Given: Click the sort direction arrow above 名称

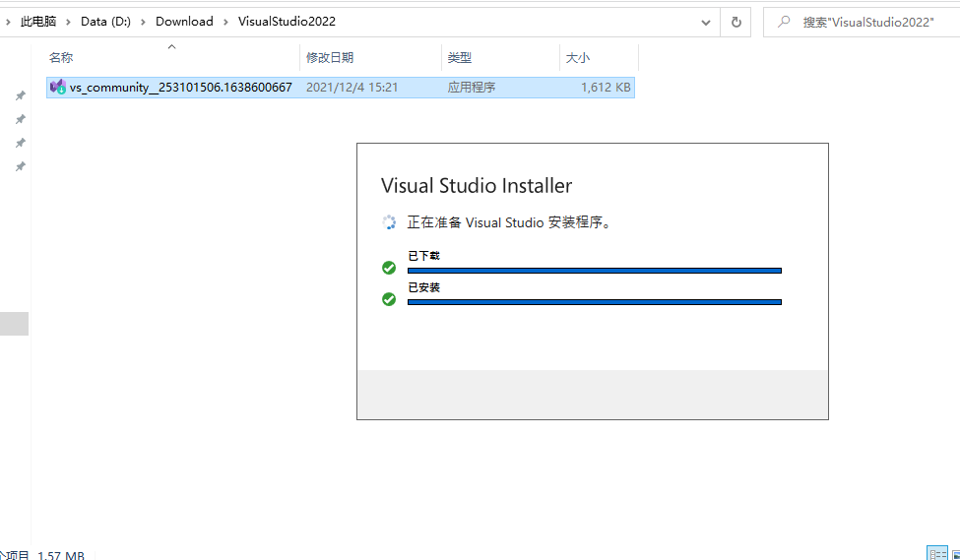Looking at the screenshot, I should 172,46.
